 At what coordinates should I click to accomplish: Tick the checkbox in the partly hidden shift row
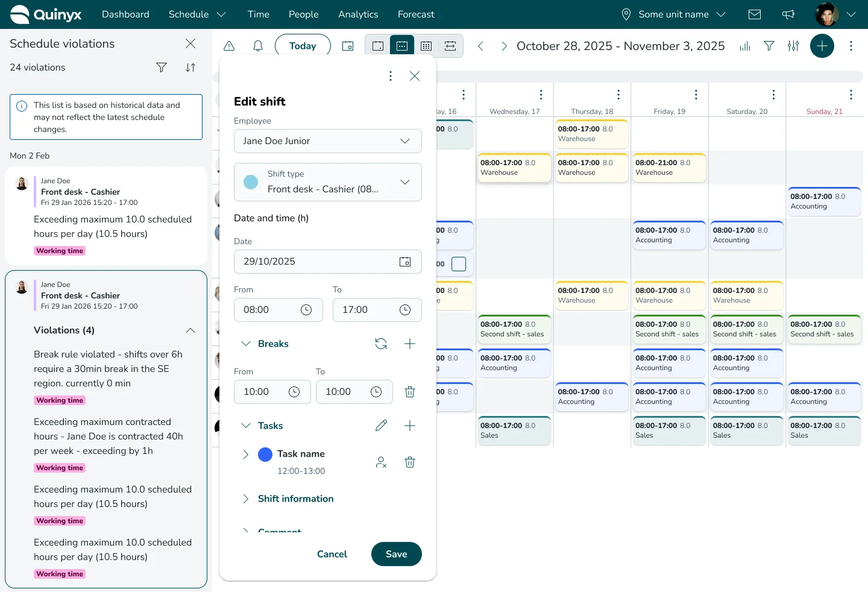459,264
